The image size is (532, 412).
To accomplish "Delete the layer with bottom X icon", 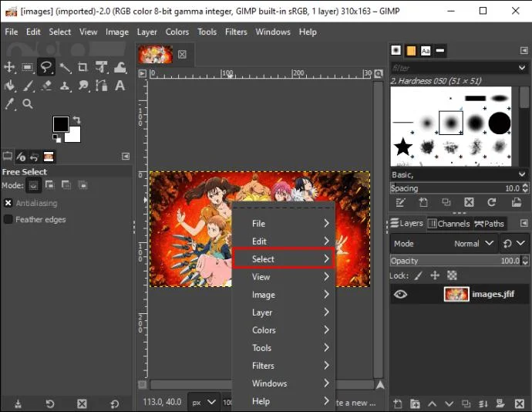I will (x=520, y=404).
